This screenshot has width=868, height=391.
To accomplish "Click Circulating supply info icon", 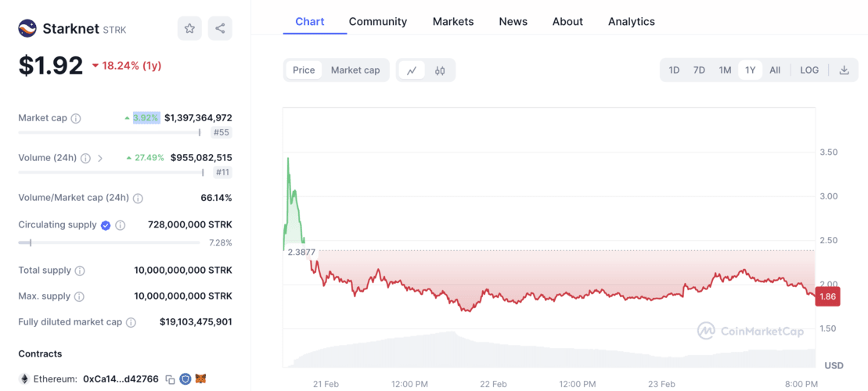I will coord(121,225).
